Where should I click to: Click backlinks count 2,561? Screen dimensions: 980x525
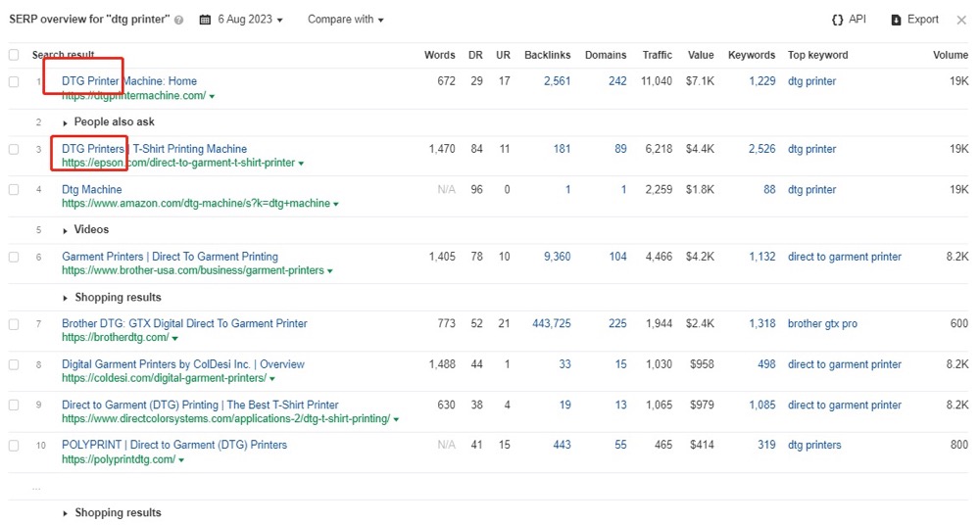click(557, 80)
